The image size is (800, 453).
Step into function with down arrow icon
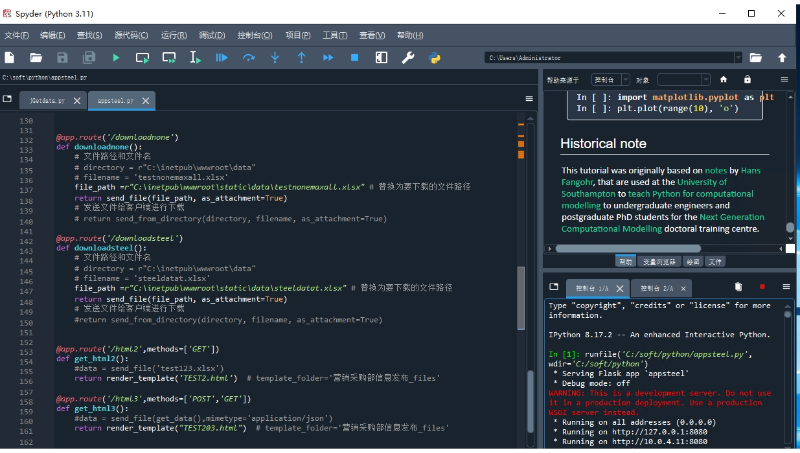(x=275, y=58)
